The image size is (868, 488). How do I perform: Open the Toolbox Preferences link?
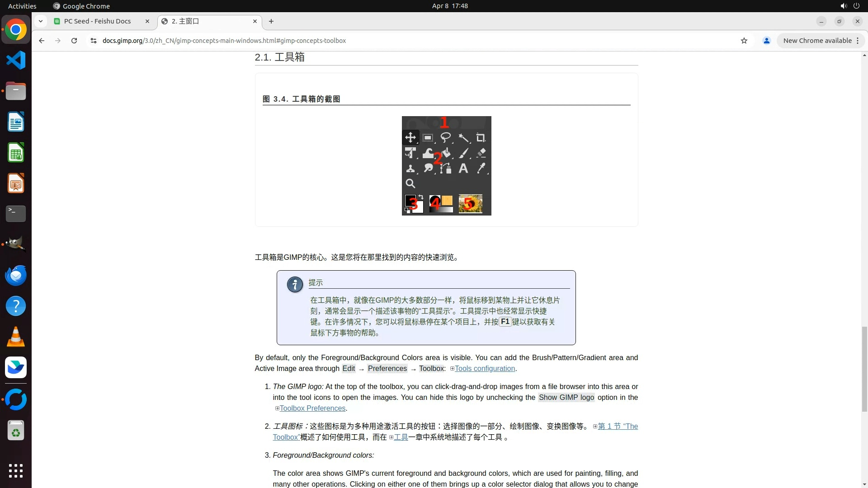click(312, 408)
